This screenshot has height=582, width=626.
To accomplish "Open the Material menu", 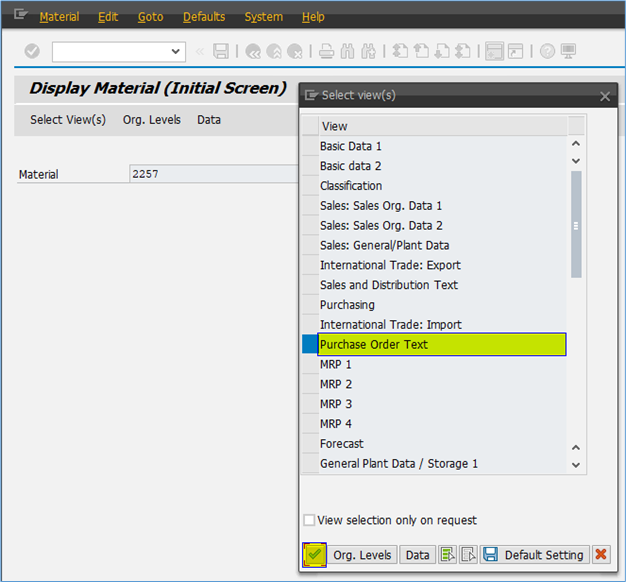I will pos(59,17).
